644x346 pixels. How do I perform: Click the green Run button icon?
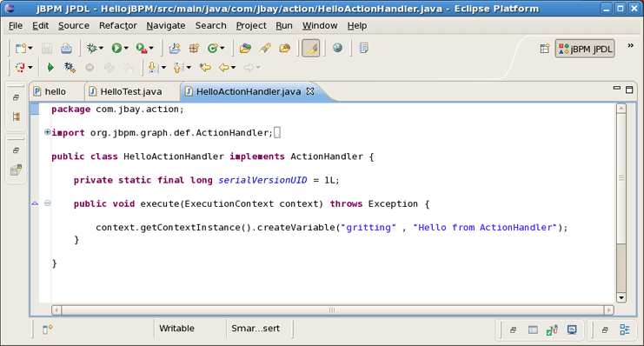(x=116, y=48)
